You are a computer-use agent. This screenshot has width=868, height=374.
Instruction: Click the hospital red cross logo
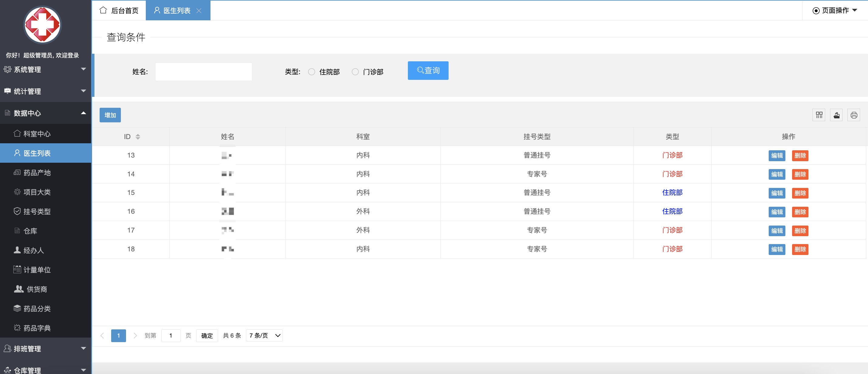[43, 25]
